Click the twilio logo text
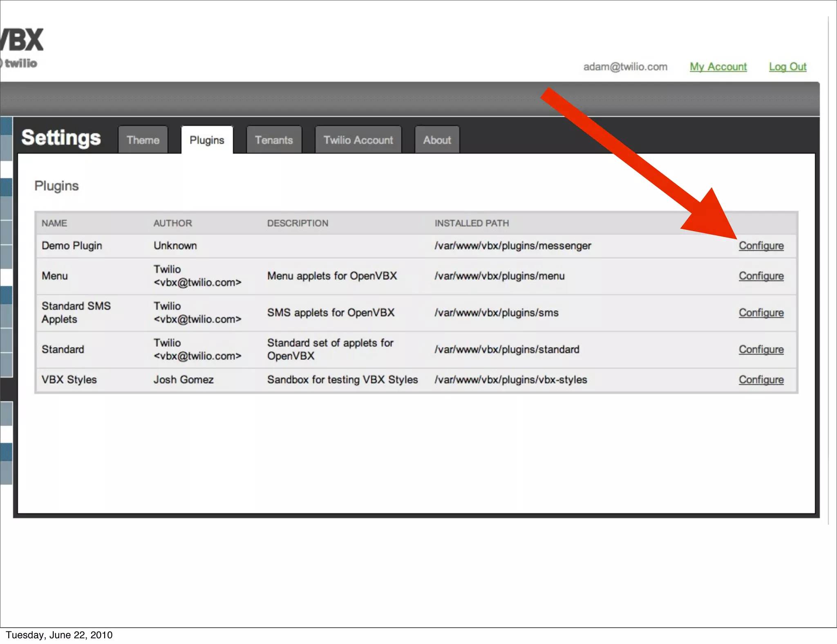Screen dimensions: 837x644 (x=20, y=63)
